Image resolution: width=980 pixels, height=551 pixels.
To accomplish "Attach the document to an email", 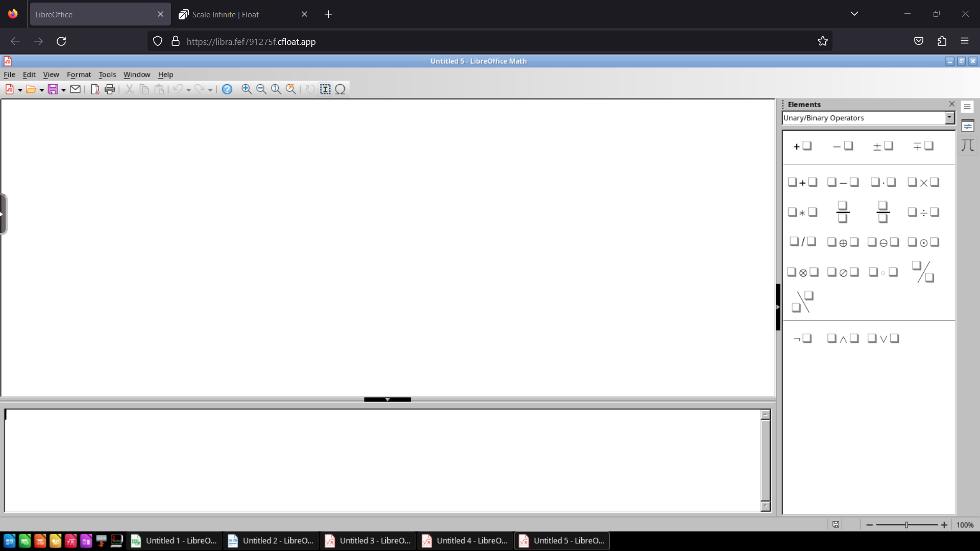I will [75, 89].
